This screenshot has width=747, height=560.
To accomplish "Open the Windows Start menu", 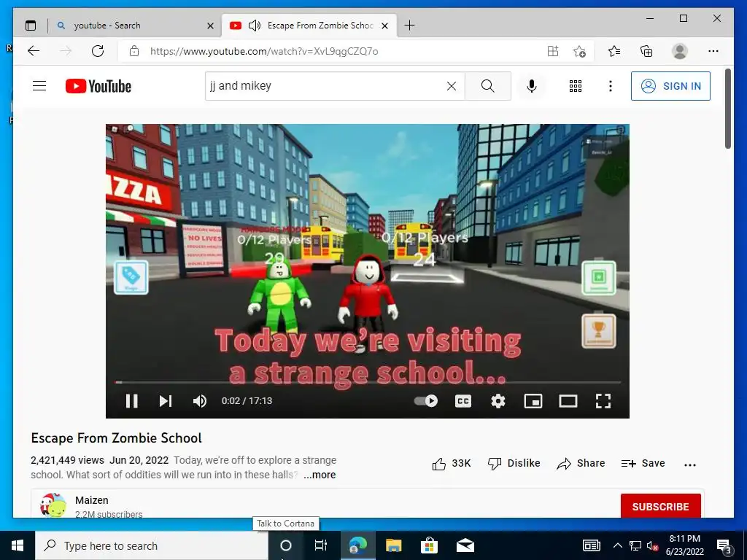I will (18, 545).
